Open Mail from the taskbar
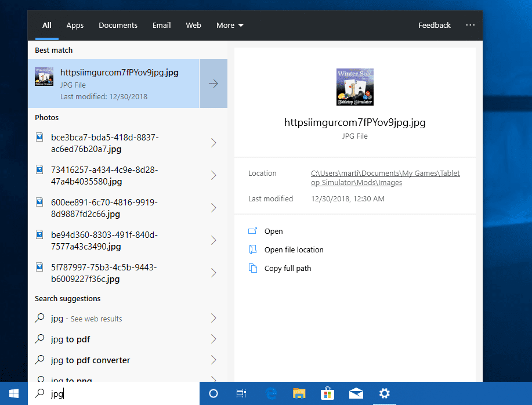The height and width of the screenshot is (405, 532). click(x=356, y=393)
